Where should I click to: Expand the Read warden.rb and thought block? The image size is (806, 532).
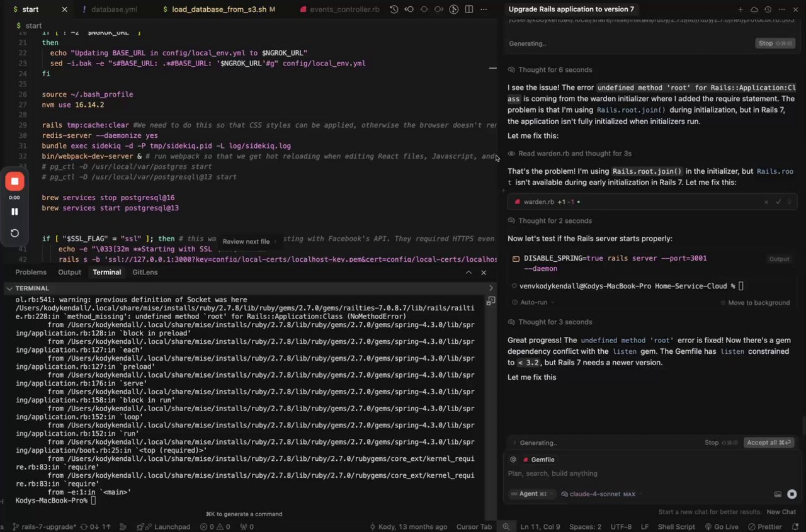click(570, 154)
